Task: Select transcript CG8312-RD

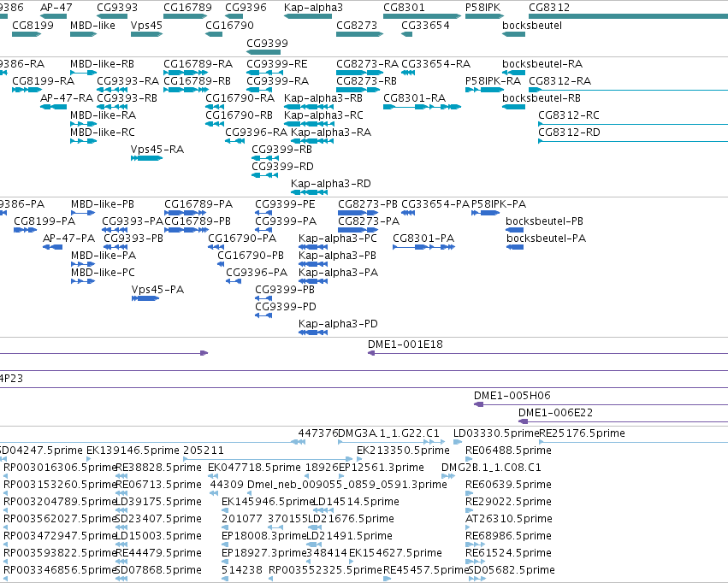Action: tap(569, 132)
